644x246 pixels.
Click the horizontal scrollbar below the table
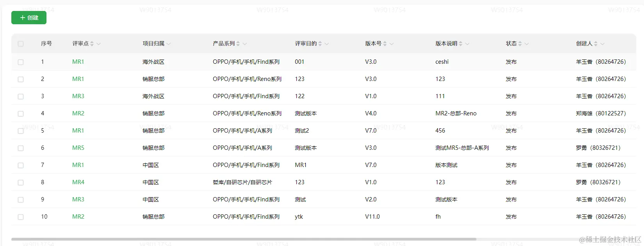click(244, 239)
